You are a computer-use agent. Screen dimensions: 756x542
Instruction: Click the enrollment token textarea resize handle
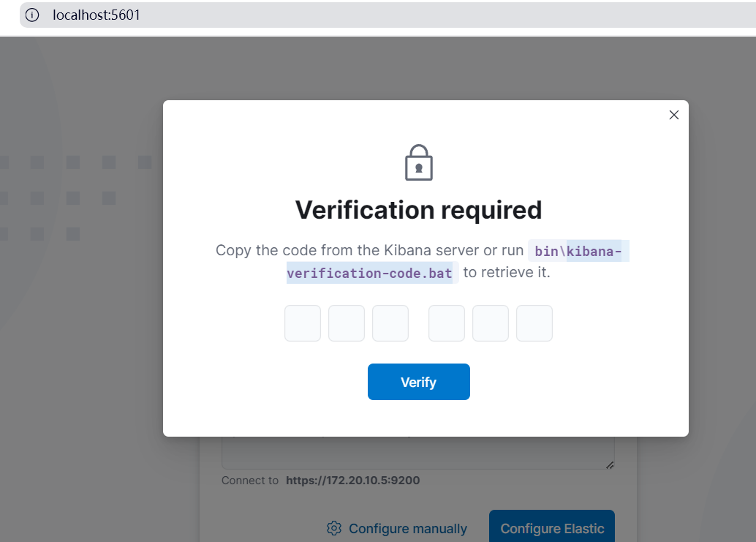pos(610,465)
